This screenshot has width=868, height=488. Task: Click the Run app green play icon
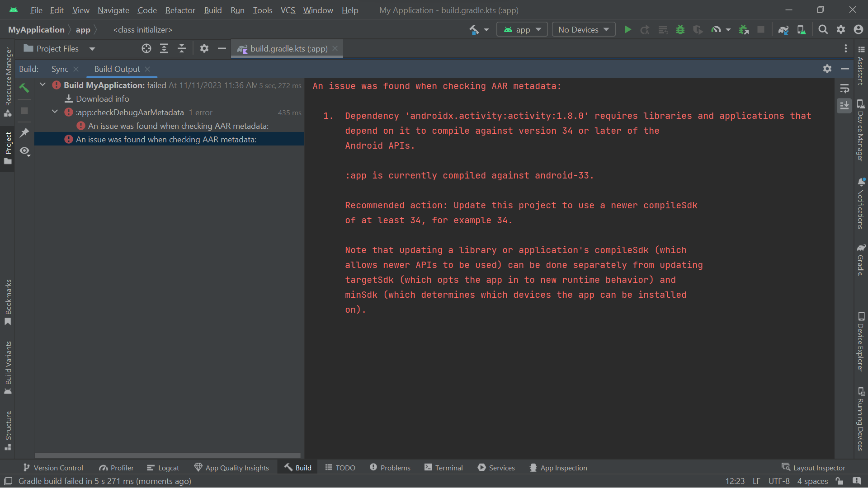[x=627, y=30]
